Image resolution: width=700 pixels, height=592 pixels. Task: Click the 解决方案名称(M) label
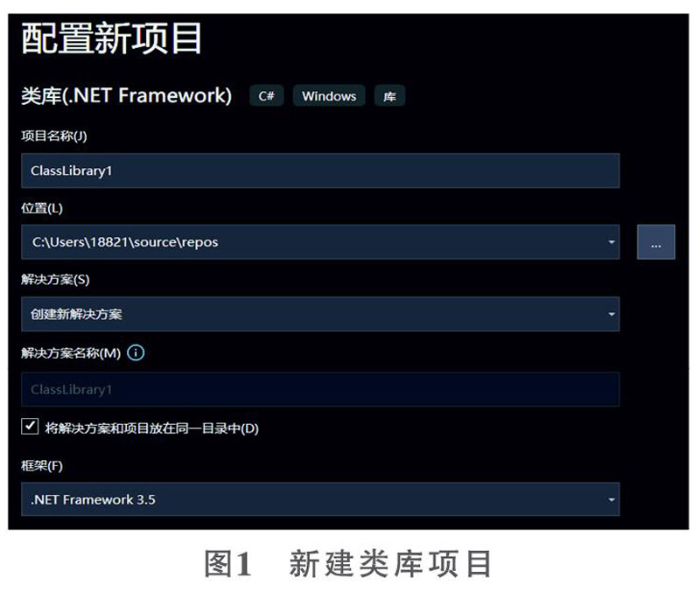point(71,353)
